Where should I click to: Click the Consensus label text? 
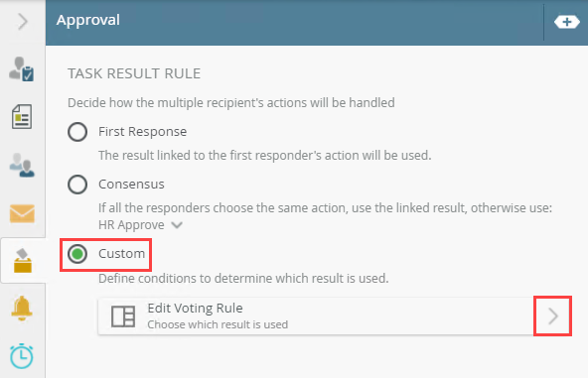131,185
